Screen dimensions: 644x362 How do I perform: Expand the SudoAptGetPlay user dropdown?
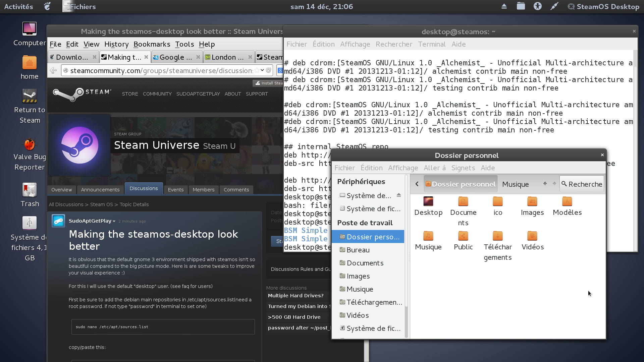[114, 221]
